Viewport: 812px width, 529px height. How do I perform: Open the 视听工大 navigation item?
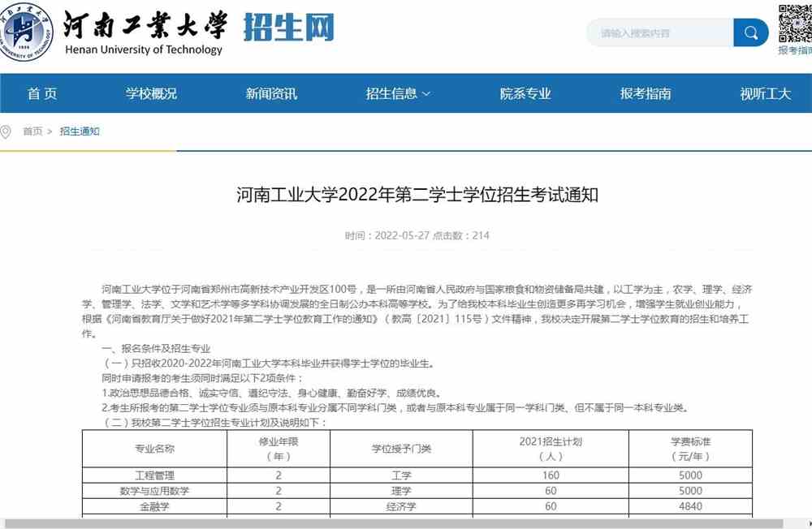[766, 93]
